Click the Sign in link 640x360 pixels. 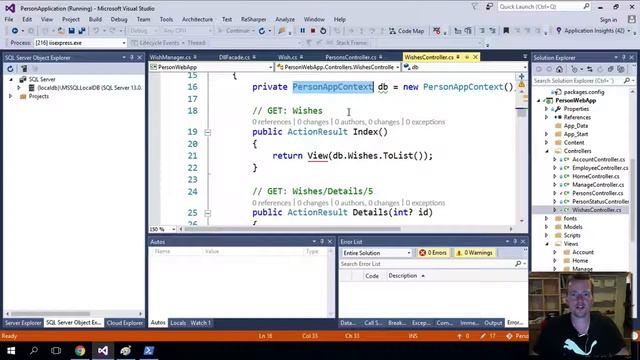[608, 20]
